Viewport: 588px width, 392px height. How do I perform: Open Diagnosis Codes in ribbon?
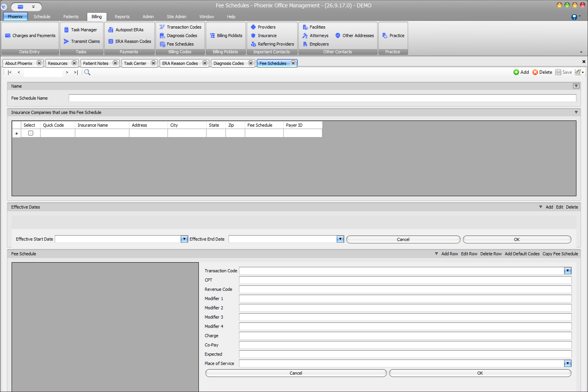(x=178, y=36)
